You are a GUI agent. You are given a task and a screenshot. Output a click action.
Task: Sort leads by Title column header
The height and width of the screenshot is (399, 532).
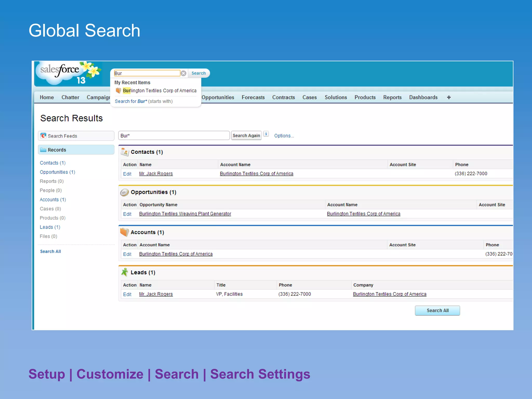(x=221, y=285)
